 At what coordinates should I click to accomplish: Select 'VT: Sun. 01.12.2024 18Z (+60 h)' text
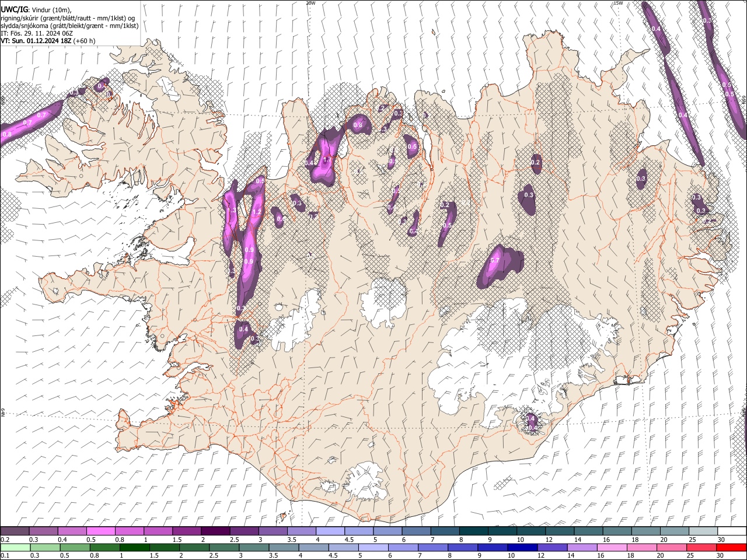48,41
